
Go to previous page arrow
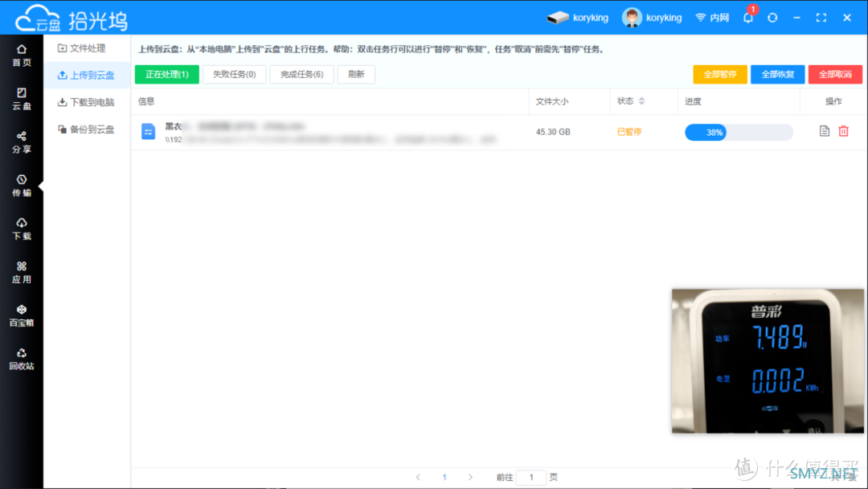(418, 477)
